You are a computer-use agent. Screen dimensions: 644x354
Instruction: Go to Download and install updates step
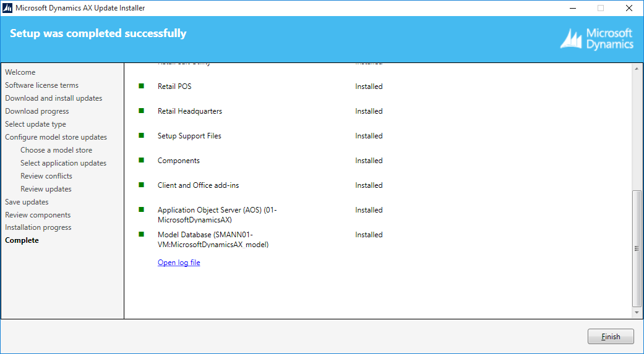(53, 98)
